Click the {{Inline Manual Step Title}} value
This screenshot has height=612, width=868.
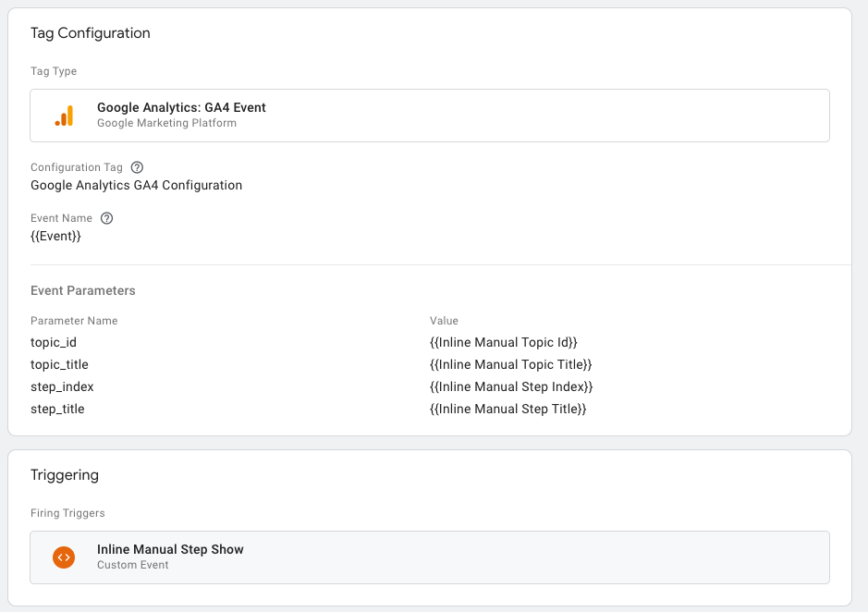click(x=507, y=409)
